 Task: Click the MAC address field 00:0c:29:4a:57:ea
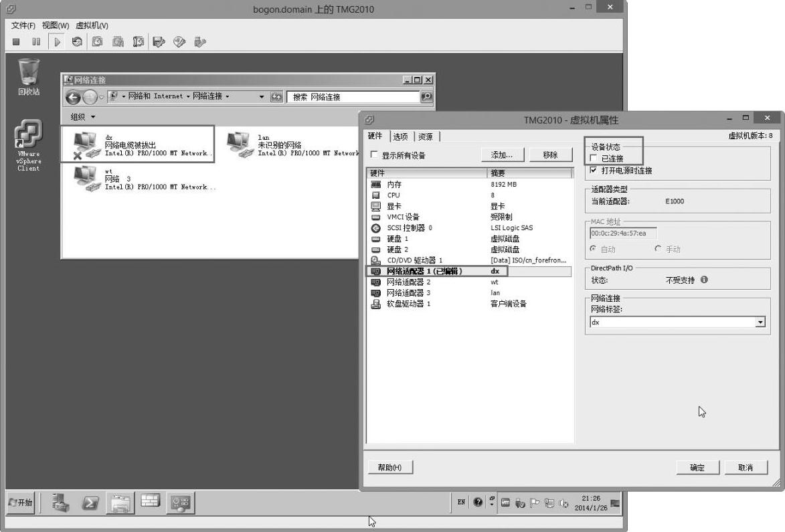coord(623,234)
